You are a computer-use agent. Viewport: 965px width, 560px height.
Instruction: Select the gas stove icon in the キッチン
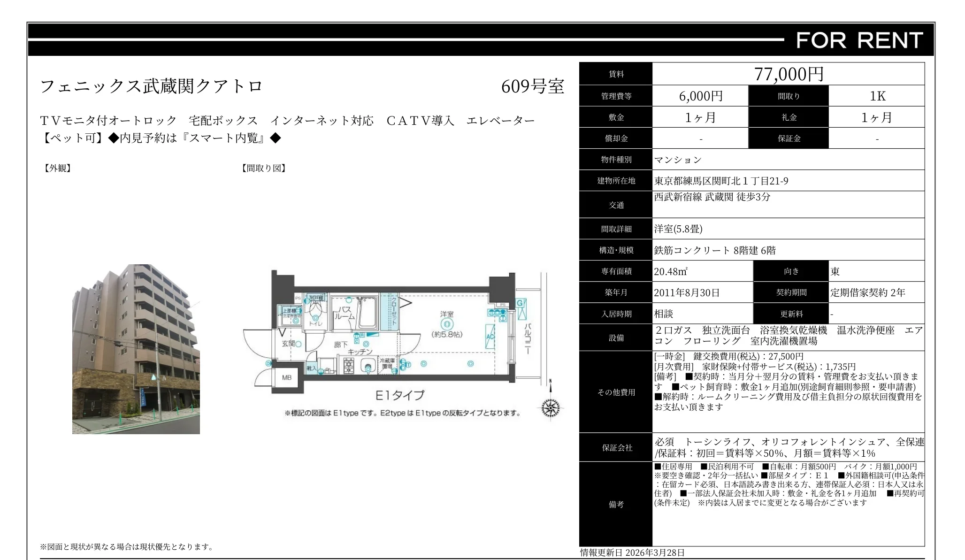pyautogui.click(x=349, y=366)
